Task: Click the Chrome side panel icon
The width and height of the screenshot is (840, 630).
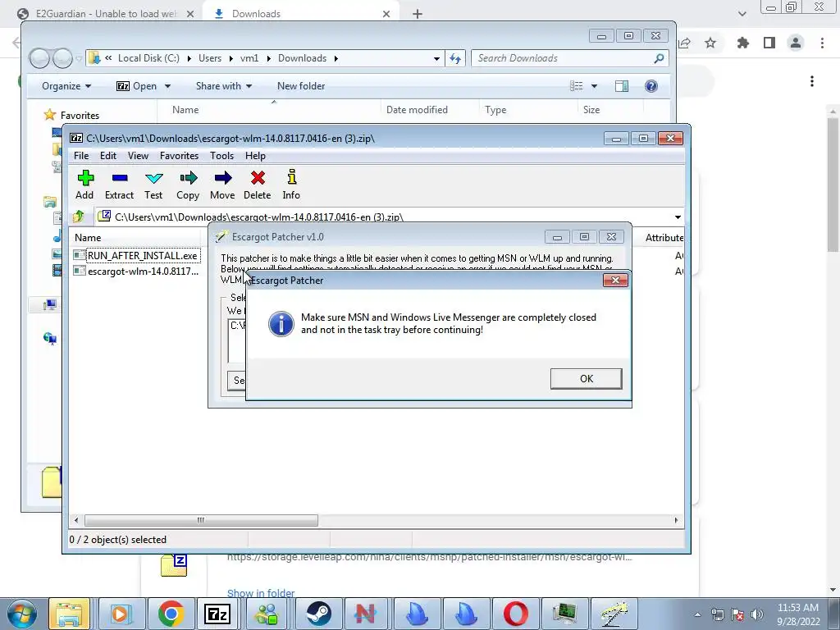Action: tap(769, 43)
